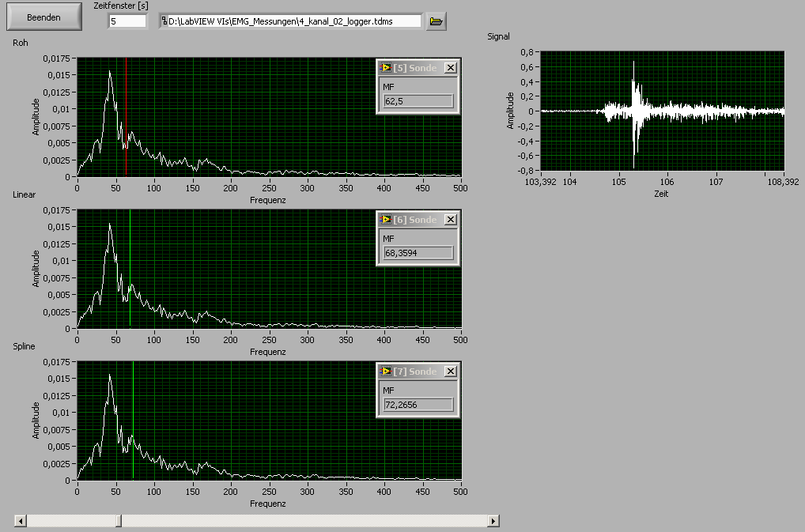Click the MF value 68,3594
Image resolution: width=805 pixels, height=532 pixels.
418,253
